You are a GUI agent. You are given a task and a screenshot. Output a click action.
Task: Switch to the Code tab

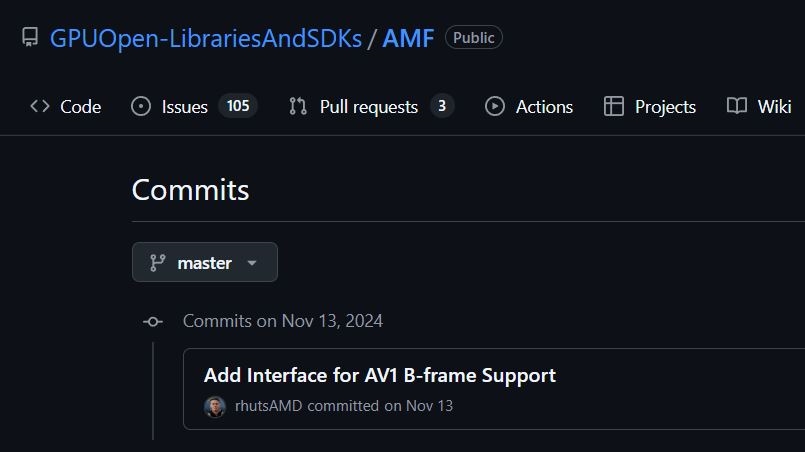[x=80, y=107]
